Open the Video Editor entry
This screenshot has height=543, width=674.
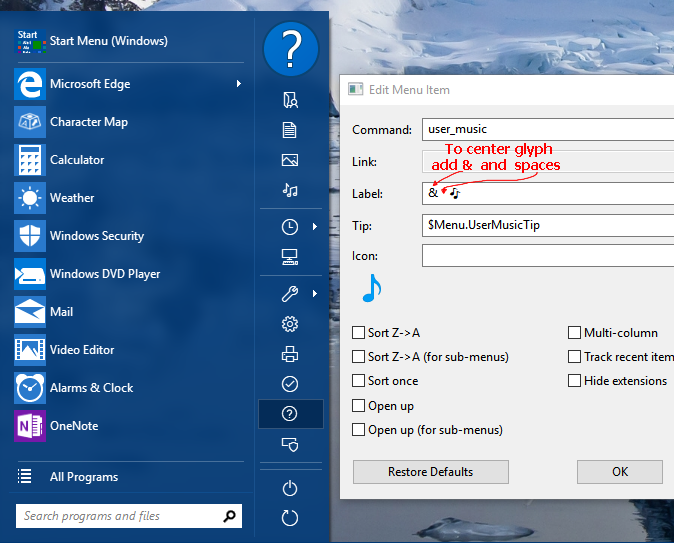129,350
